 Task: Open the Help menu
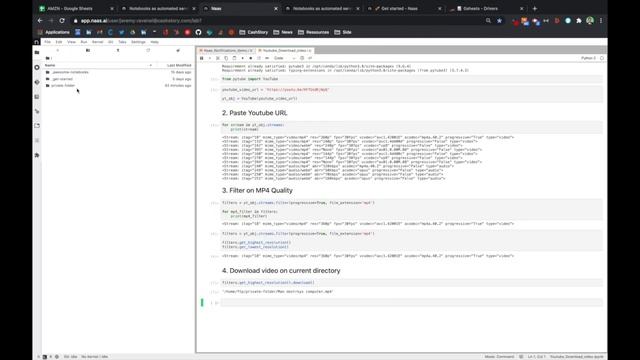154,42
